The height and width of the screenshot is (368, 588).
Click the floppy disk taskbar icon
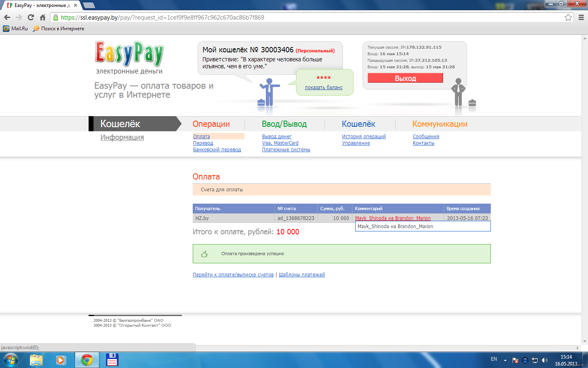[112, 360]
